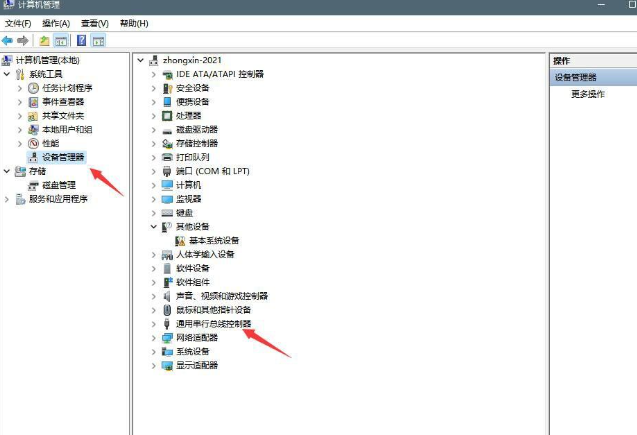Collapse the 存储 node
637x435 pixels.
coord(7,171)
